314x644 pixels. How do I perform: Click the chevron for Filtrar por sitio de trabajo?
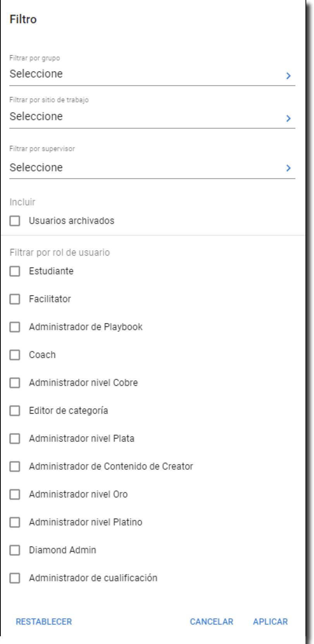coord(288,118)
